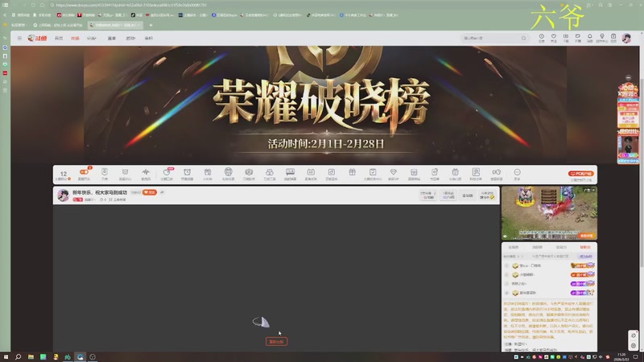Open the clipboard checkmark icon in the toolbar
This screenshot has width=644, height=362.
click(373, 174)
